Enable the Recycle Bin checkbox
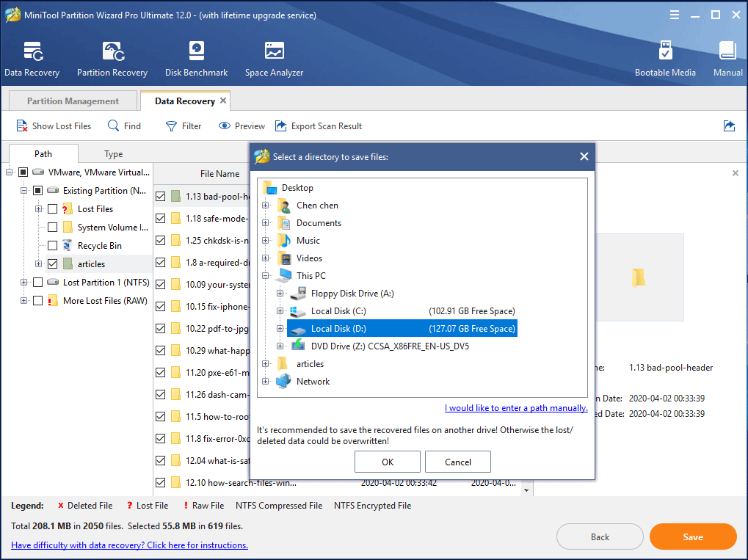Viewport: 748px width, 560px height. pyautogui.click(x=53, y=245)
